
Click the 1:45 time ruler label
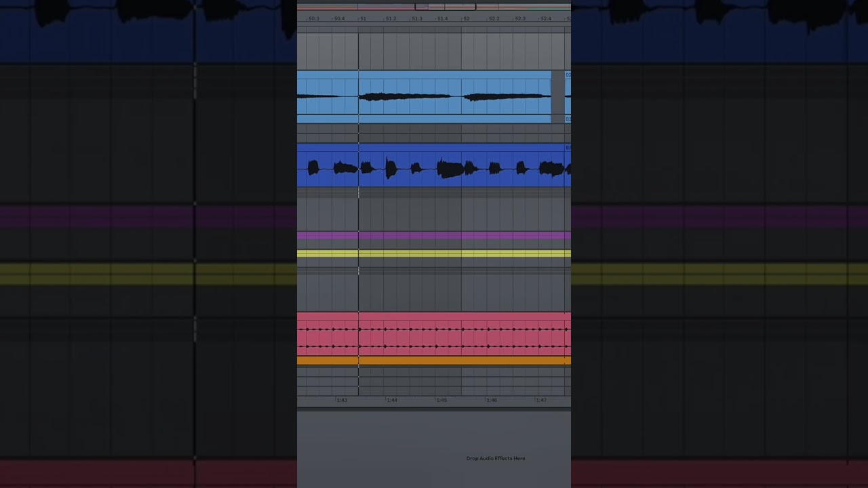(441, 401)
